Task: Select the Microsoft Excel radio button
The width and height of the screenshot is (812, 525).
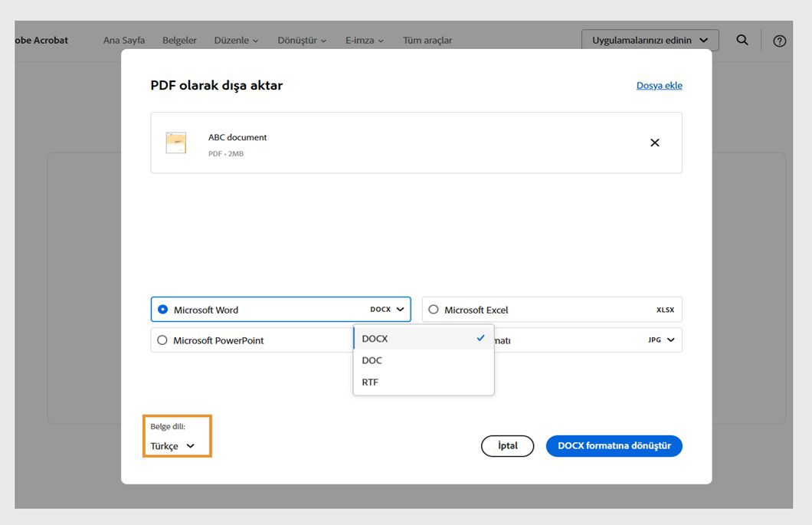Action: [x=434, y=310]
